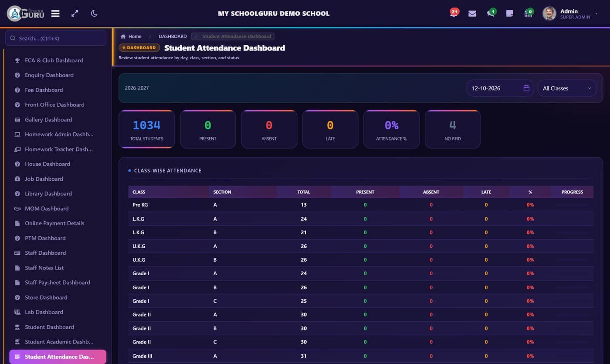Click the Lab Dashboard flask icon

click(x=17, y=312)
